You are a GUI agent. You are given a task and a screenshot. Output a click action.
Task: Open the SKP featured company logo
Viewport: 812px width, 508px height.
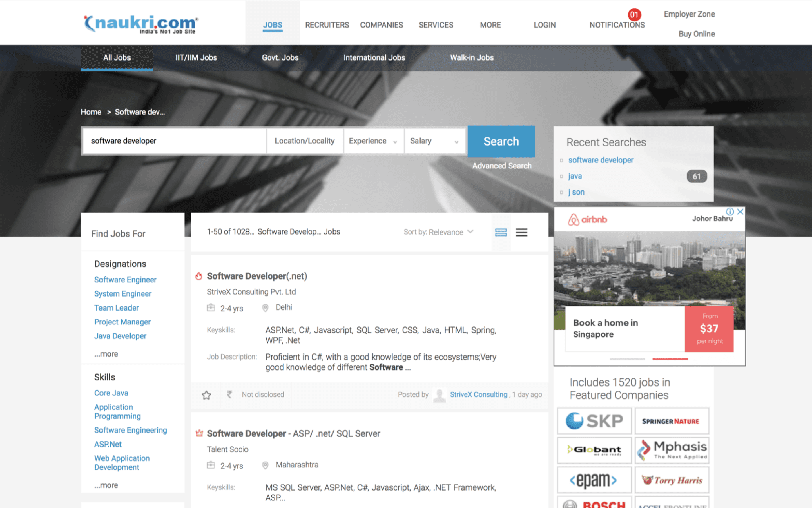(594, 421)
